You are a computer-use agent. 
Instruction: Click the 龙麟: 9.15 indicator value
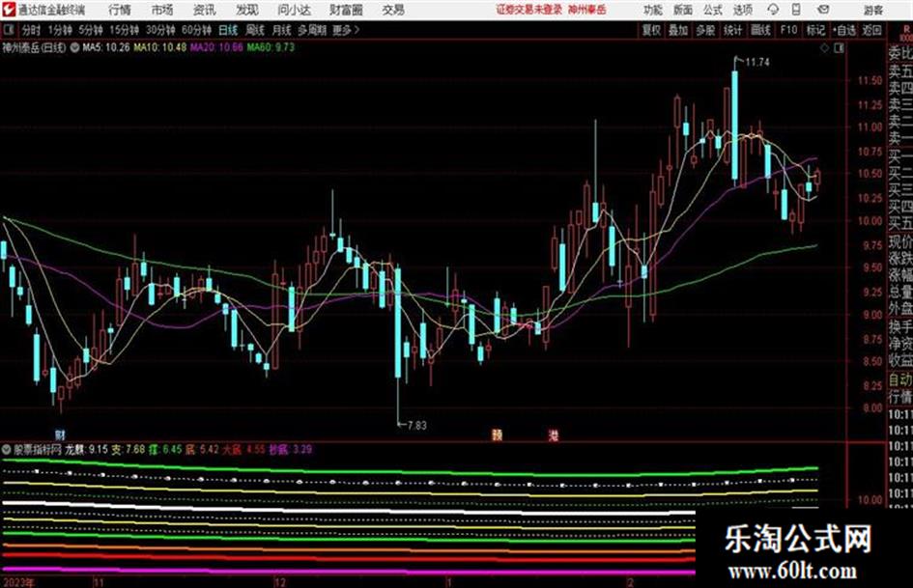pyautogui.click(x=86, y=449)
